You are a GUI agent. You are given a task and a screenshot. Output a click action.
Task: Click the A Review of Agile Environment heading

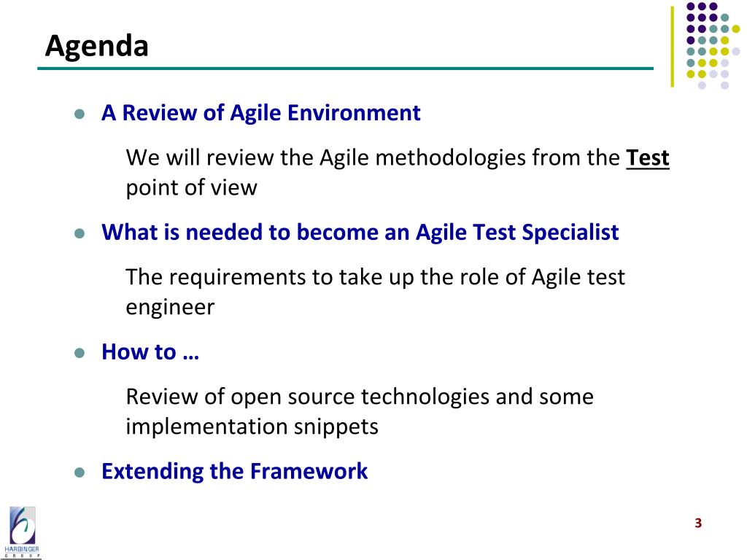tap(260, 113)
